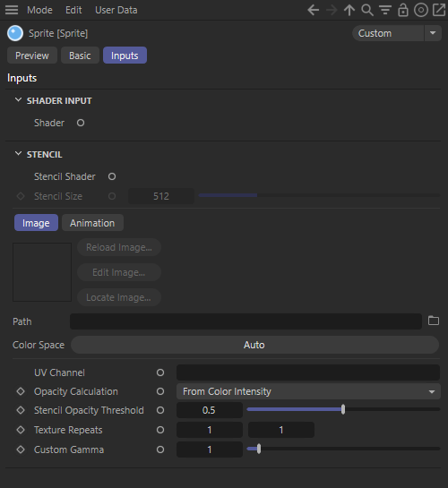Toggle keyframe diamond for Opacity Calculation
The width and height of the screenshot is (448, 488).
click(21, 391)
